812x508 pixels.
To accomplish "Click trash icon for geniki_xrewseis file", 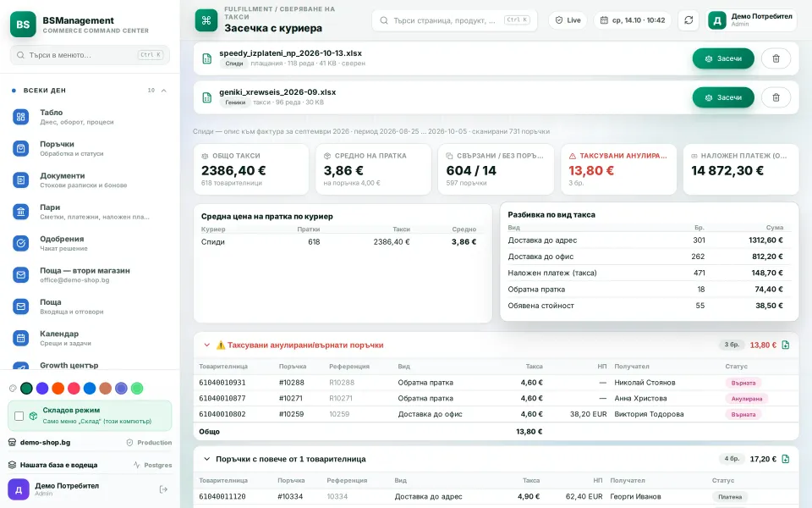I will click(x=776, y=97).
